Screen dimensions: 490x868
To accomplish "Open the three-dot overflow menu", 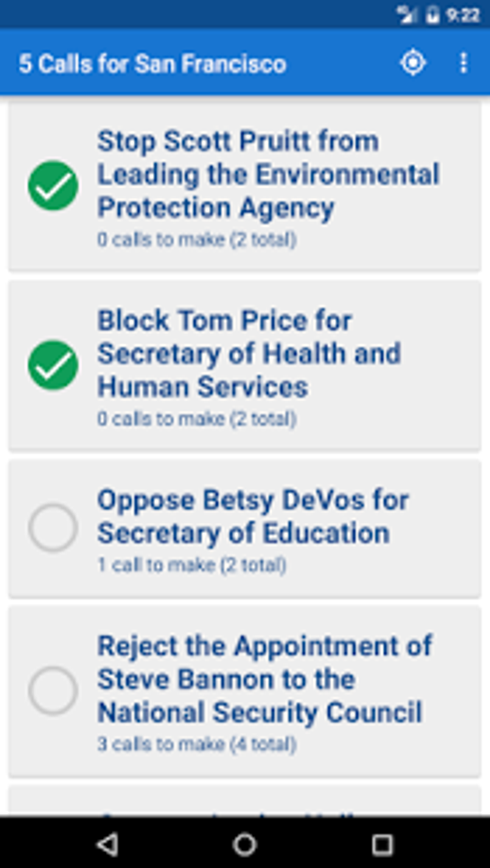I will [463, 63].
